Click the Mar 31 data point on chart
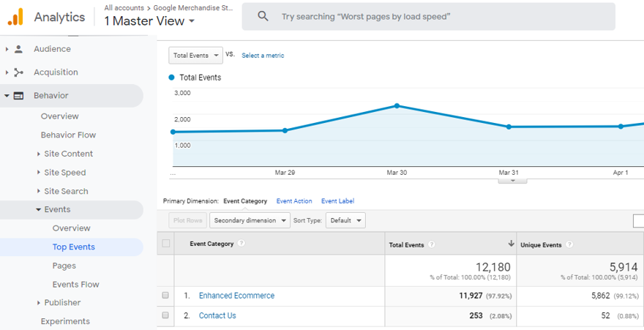This screenshot has height=330, width=644. point(509,127)
